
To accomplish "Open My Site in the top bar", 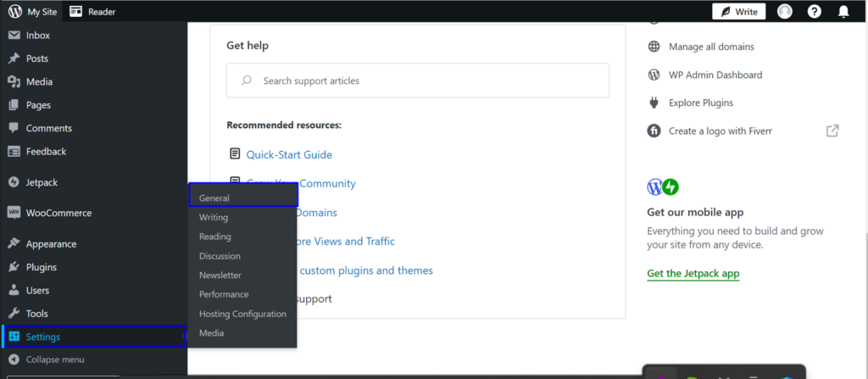I will [x=42, y=11].
